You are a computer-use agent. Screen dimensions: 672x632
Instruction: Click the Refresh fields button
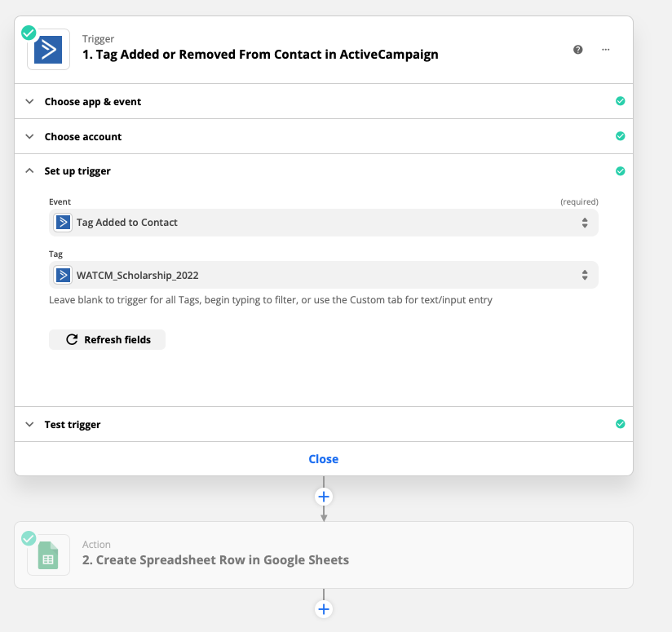tap(107, 340)
